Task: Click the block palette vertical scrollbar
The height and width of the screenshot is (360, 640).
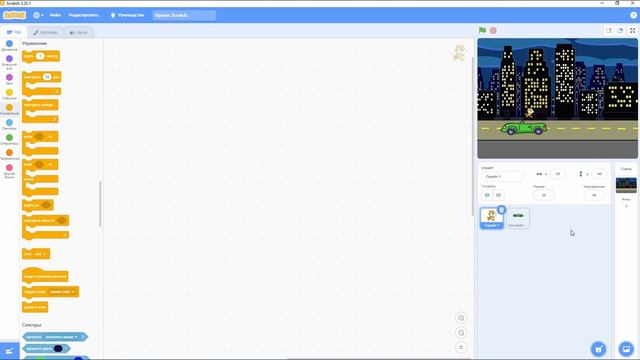Action: (100, 204)
